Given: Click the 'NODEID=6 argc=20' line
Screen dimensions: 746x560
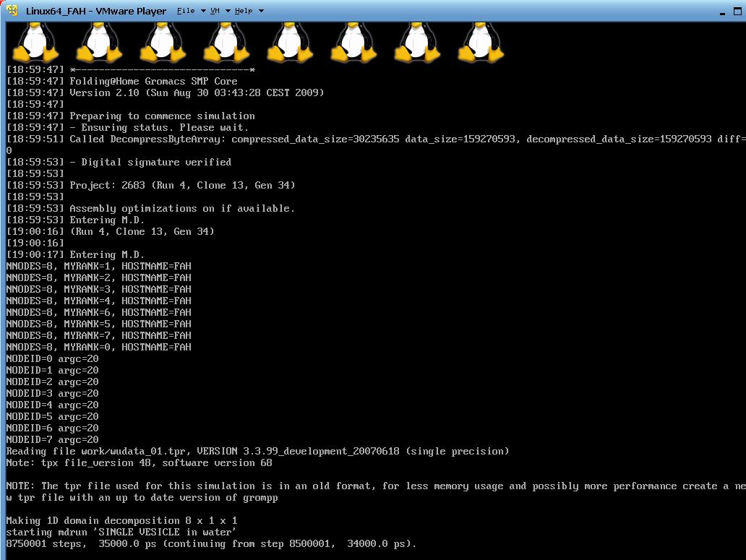Looking at the screenshot, I should 52,428.
